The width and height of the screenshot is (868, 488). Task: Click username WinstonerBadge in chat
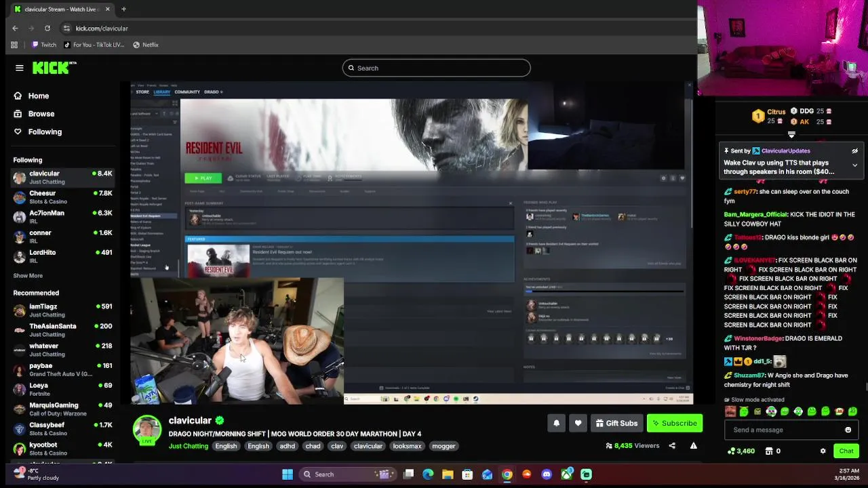[x=758, y=338]
